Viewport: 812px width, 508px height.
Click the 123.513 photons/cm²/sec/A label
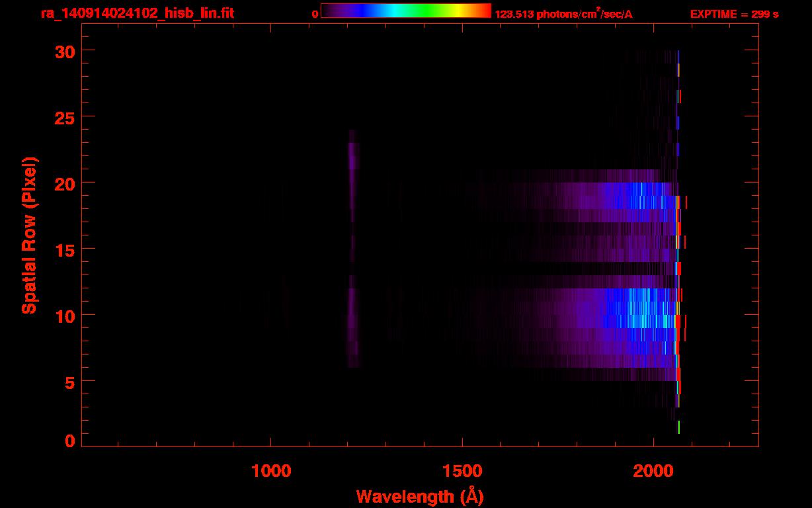coord(563,14)
